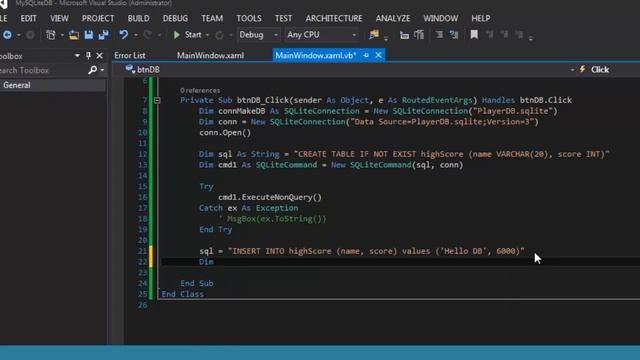Click the greyed Redo arrow icon

point(148,35)
